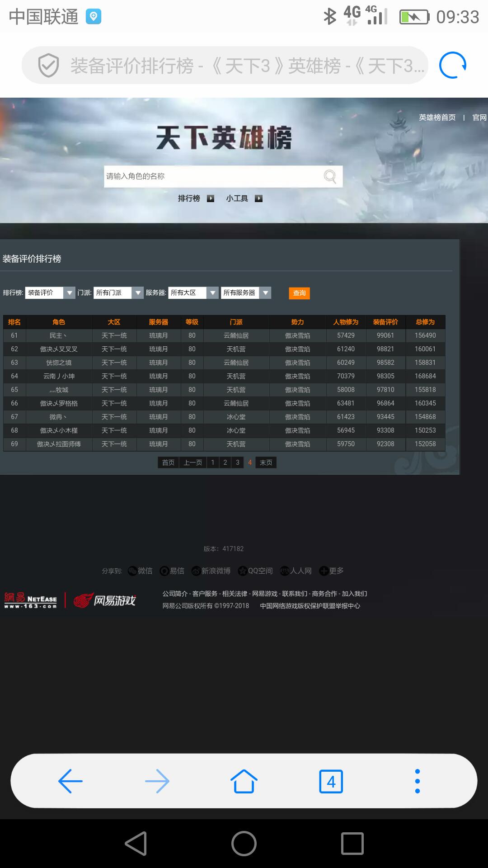Click total score 168684 cell
The image size is (488, 868).
425,376
